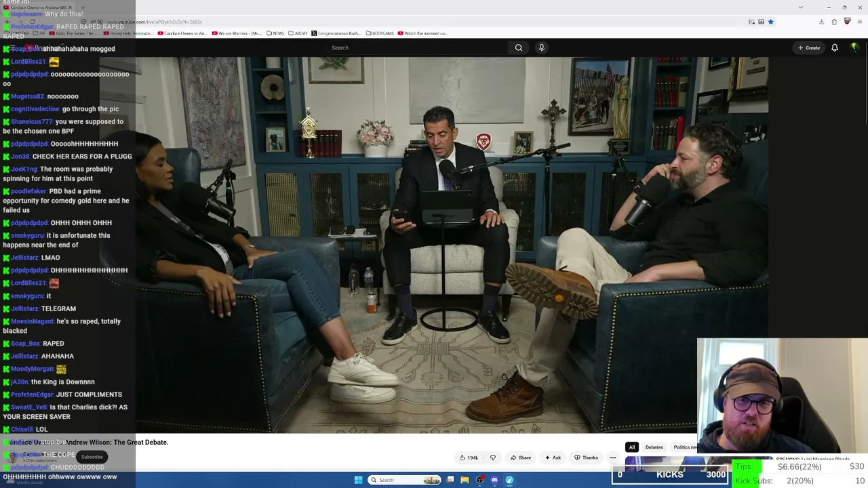Open 'We are Warriors' bookmark
868x488 pixels.
[237, 33]
